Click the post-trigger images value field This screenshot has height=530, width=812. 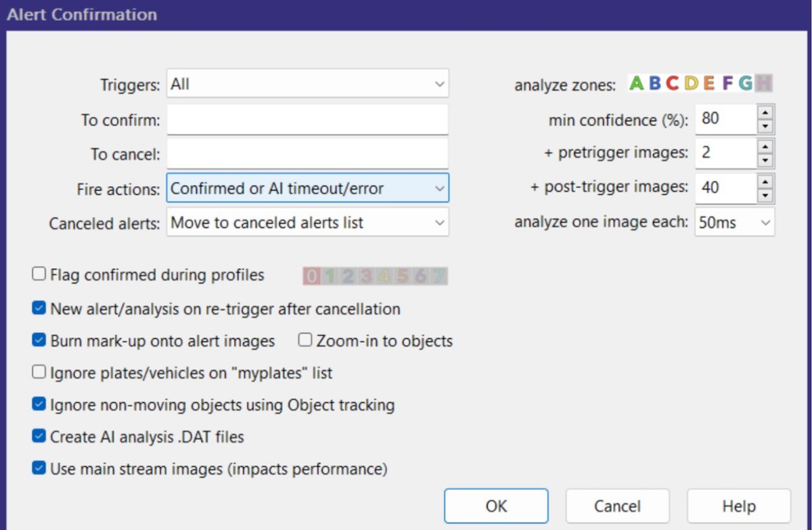pos(725,187)
